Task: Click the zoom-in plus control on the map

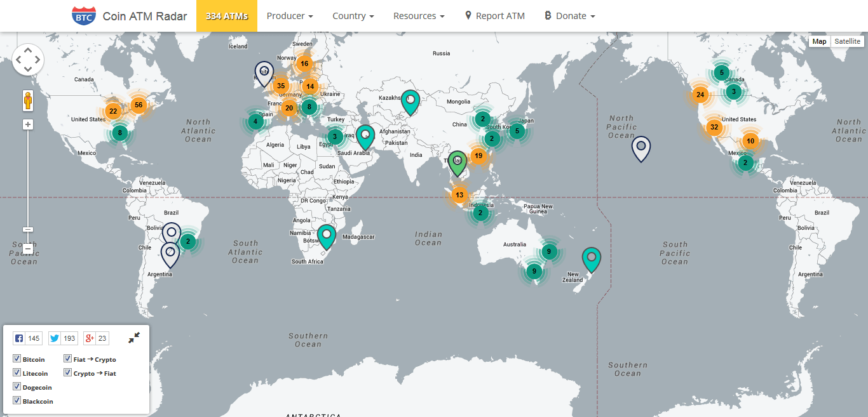Action: click(x=27, y=124)
